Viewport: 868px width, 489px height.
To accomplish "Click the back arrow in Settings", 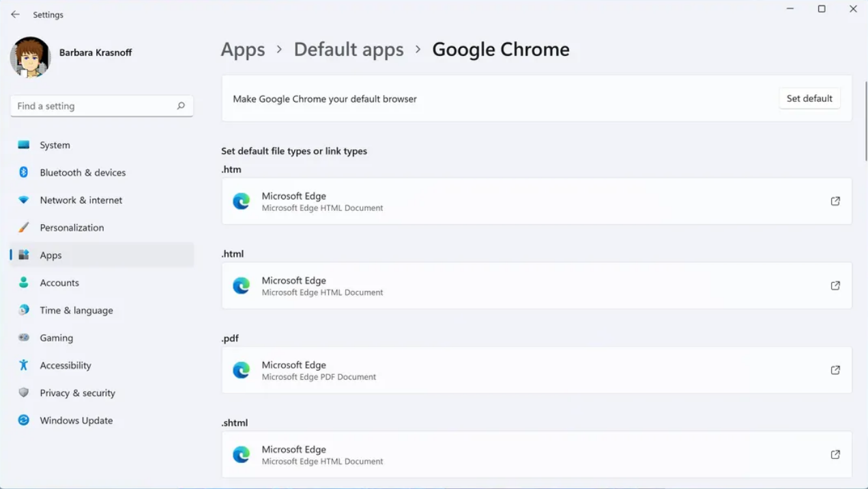I will pyautogui.click(x=15, y=14).
